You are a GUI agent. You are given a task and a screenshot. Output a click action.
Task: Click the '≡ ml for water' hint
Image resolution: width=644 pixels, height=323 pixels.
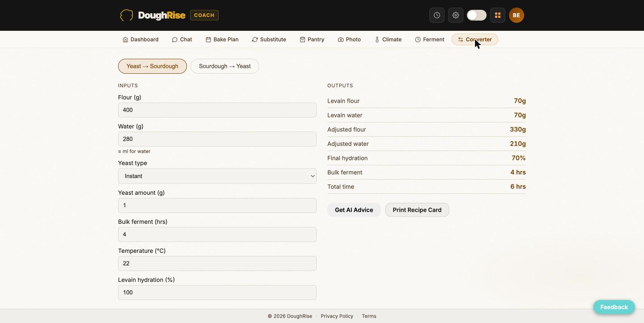pos(134,151)
